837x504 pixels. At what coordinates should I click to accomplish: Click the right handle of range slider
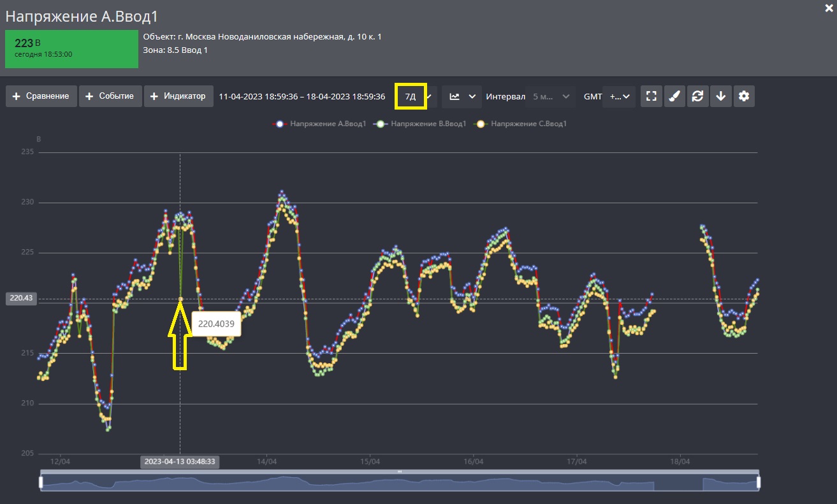pyautogui.click(x=759, y=482)
